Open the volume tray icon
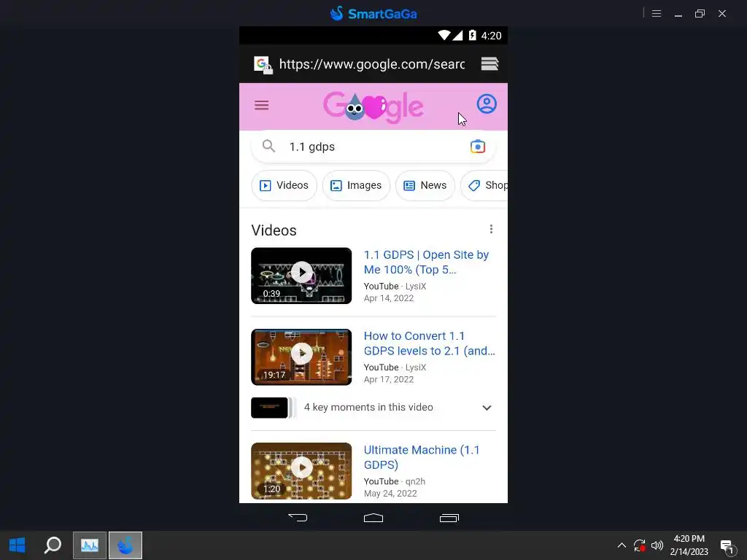The width and height of the screenshot is (747, 560). 657,545
